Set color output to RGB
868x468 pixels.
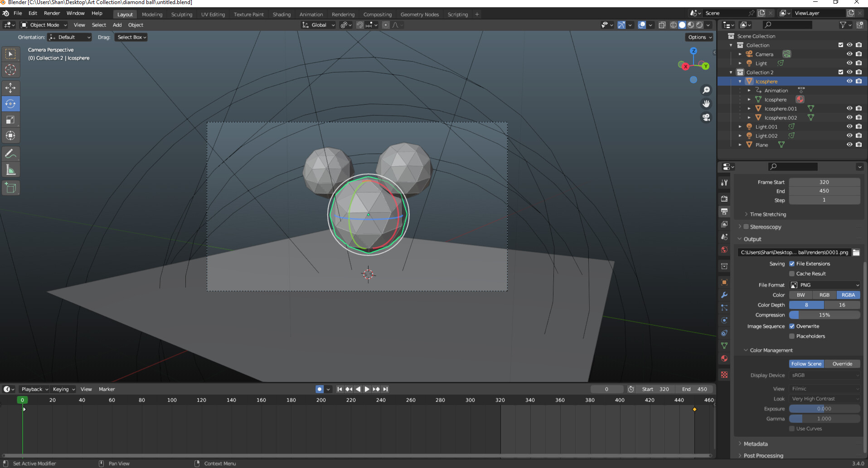tap(824, 295)
